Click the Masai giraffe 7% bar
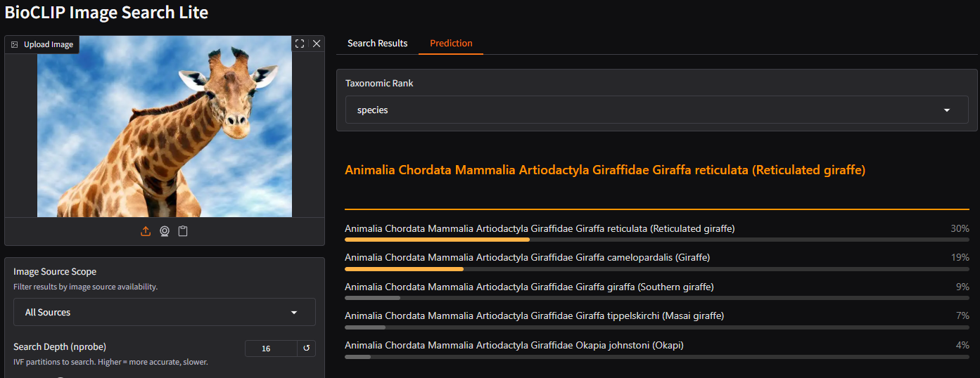 pos(657,327)
